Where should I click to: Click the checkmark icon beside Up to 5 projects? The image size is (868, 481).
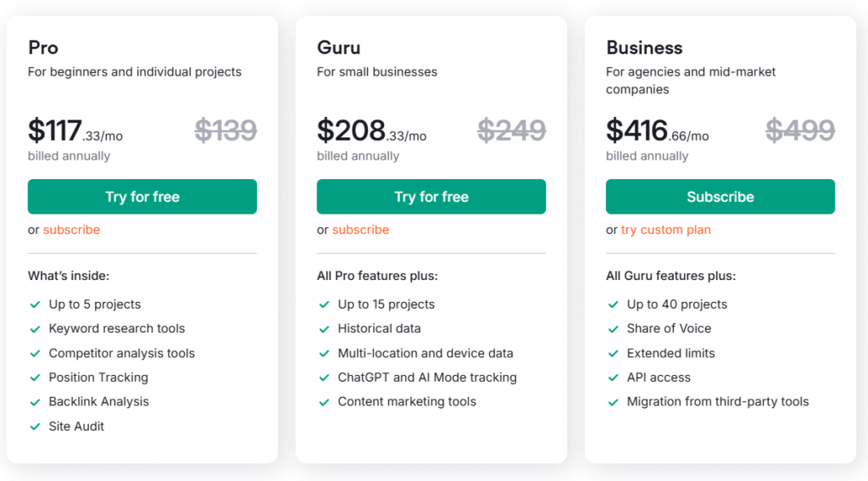click(35, 305)
